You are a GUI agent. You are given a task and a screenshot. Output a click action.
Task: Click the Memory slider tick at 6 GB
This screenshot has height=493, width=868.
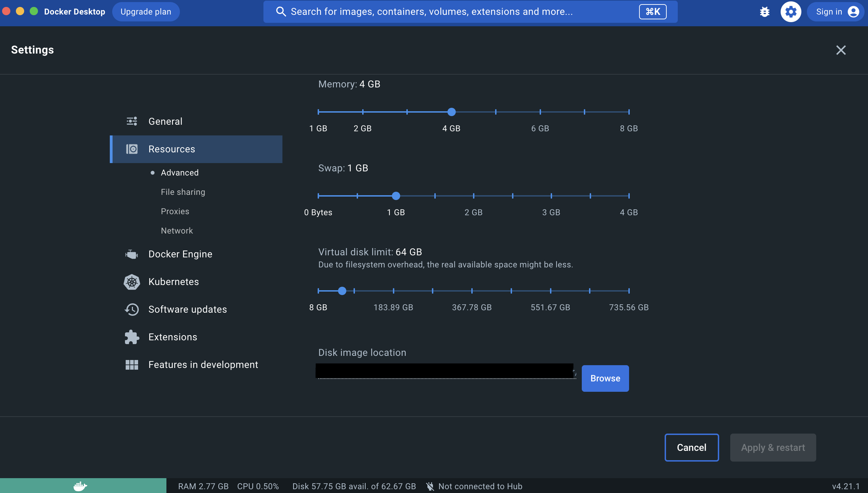(540, 112)
